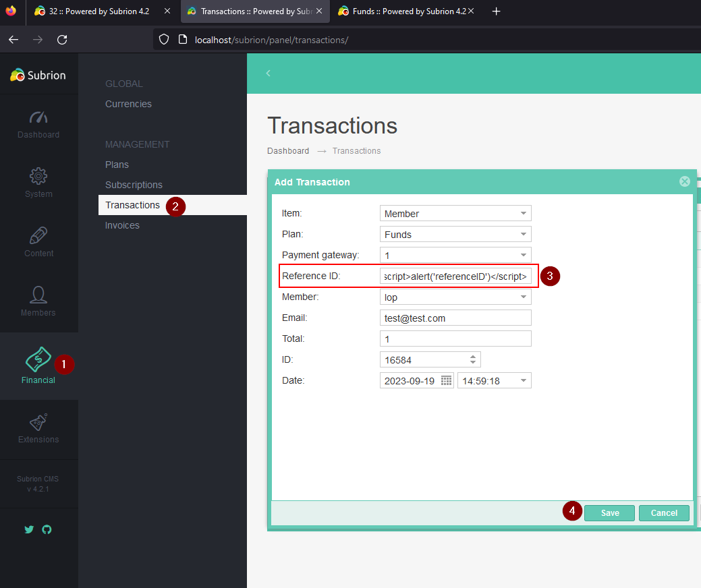Image resolution: width=701 pixels, height=588 pixels.
Task: Click the Save button
Action: coord(609,512)
